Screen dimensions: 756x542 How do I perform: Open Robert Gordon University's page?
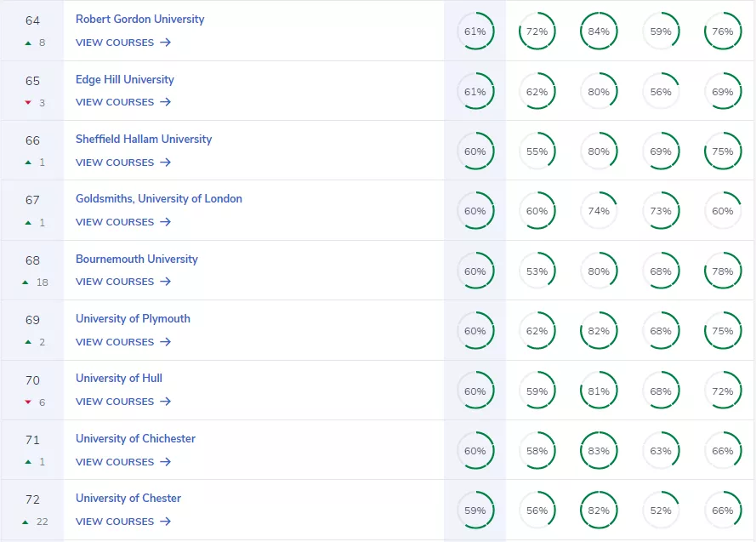coord(139,19)
